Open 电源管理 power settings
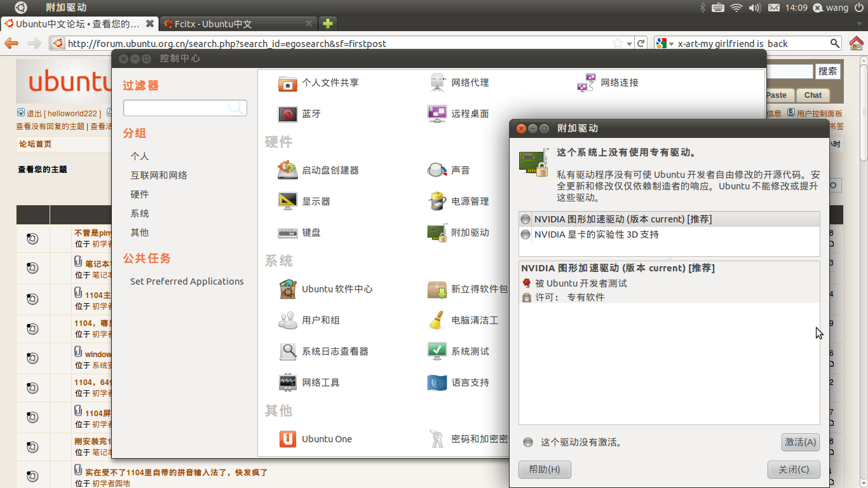This screenshot has height=488, width=868. 458,201
